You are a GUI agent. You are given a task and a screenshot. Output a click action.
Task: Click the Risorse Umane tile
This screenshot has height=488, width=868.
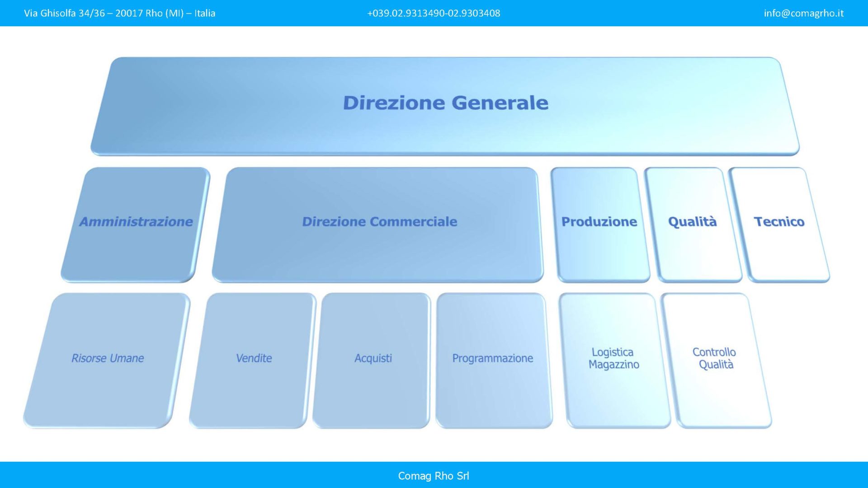click(107, 360)
